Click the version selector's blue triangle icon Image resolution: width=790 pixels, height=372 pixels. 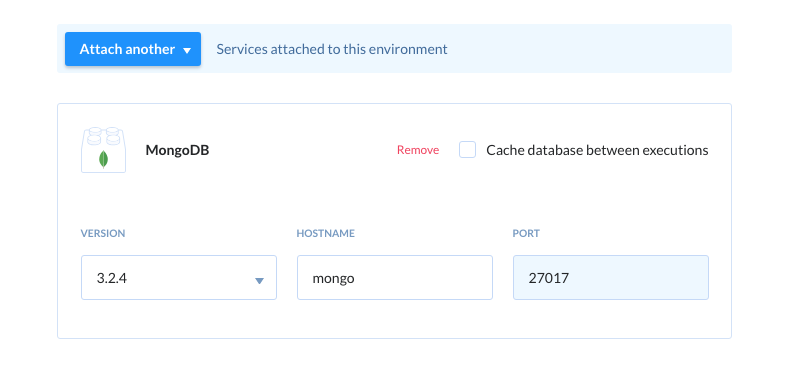point(259,281)
